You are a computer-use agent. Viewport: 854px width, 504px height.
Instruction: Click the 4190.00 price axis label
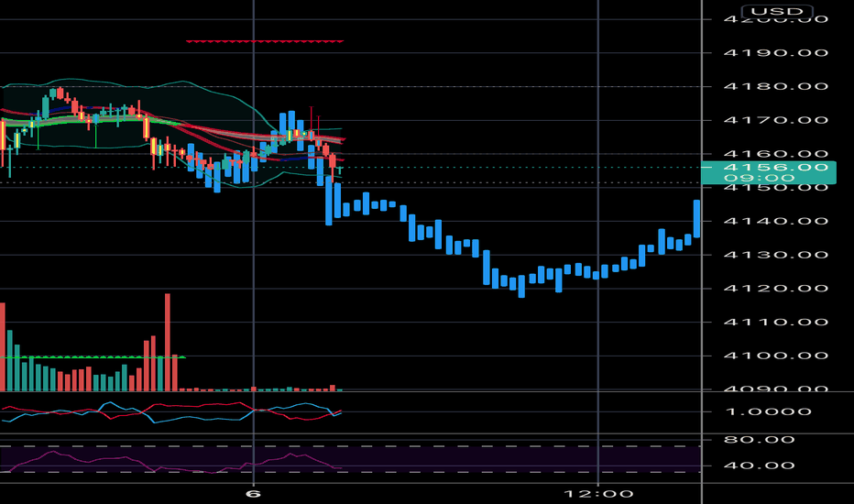pyautogui.click(x=775, y=53)
